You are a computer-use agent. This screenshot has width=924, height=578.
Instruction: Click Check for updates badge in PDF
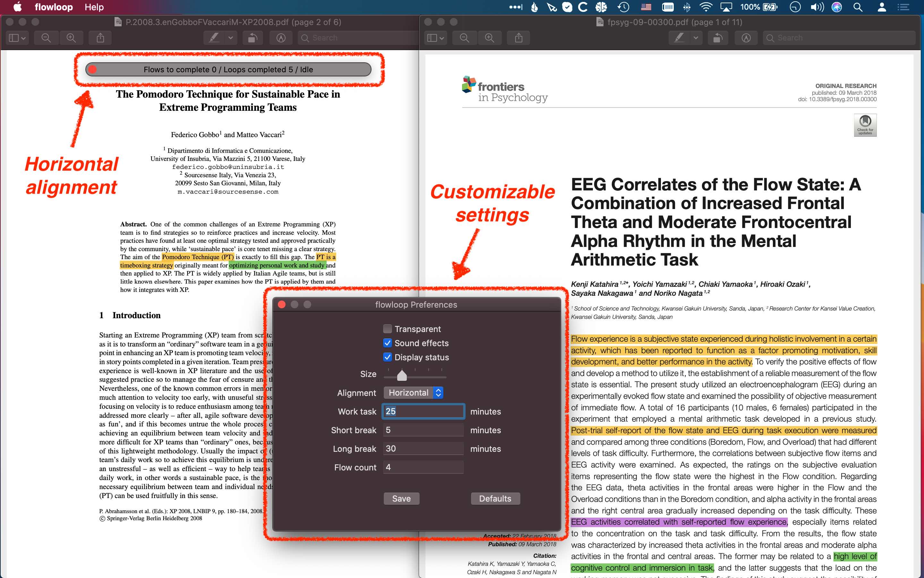tap(865, 125)
